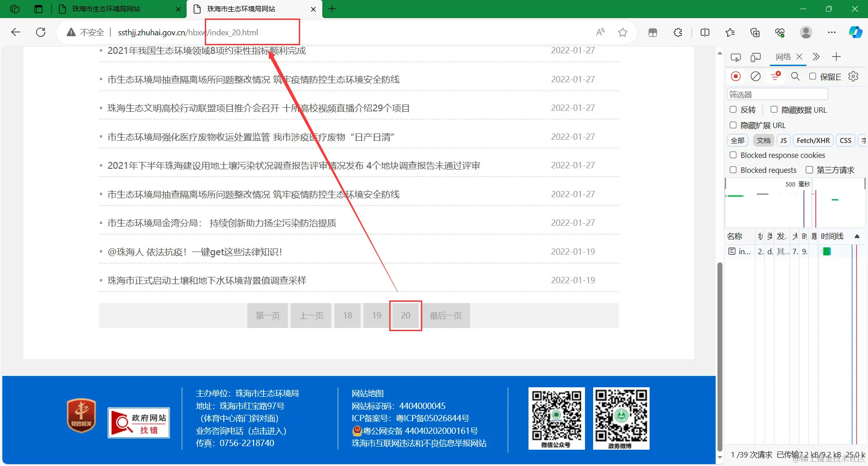Open the Extensions menu
The height and width of the screenshot is (466, 868).
coord(678,32)
